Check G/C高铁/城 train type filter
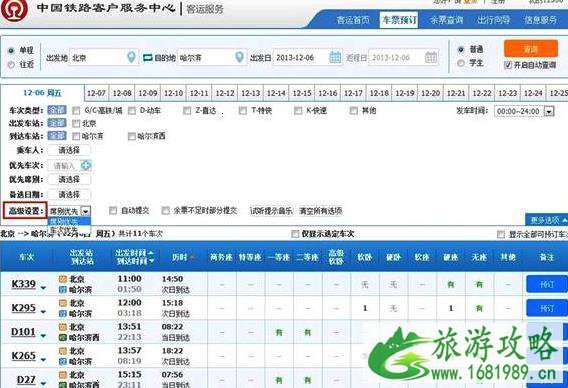Screen dimensions: 568x388 [x=76, y=110]
